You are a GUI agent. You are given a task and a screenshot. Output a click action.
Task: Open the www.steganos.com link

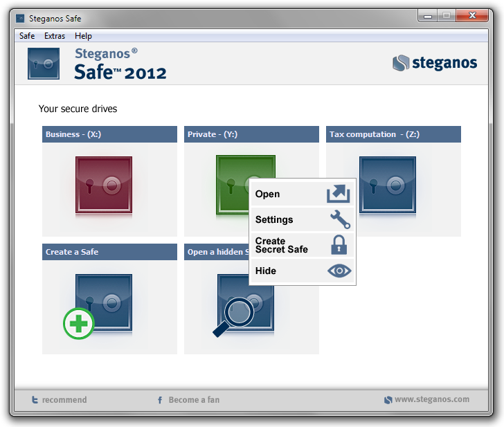pos(432,399)
